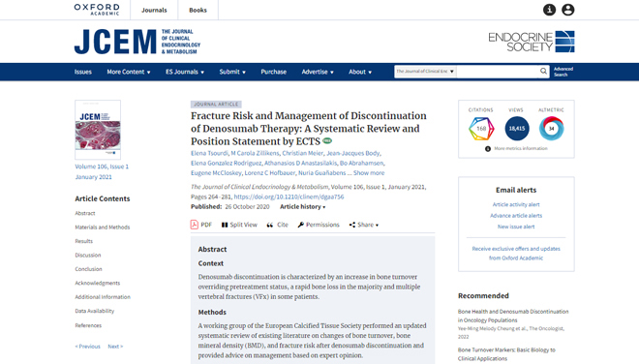Open the user account icon
This screenshot has height=364, width=639.
(567, 10)
